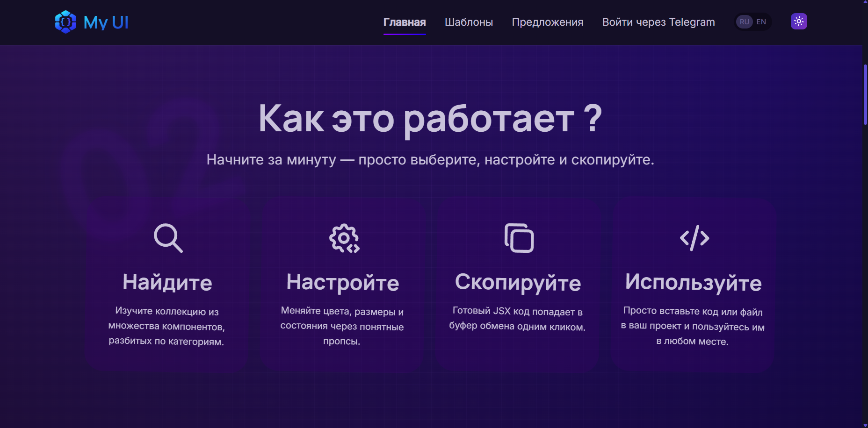Click the copy icon on Скопируйте card

click(x=519, y=238)
